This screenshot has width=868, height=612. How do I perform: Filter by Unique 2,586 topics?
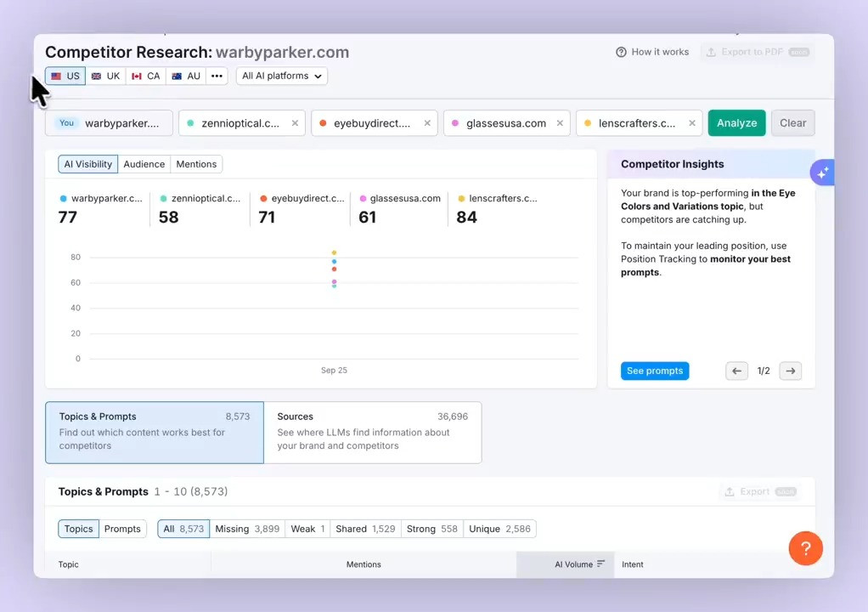point(500,529)
